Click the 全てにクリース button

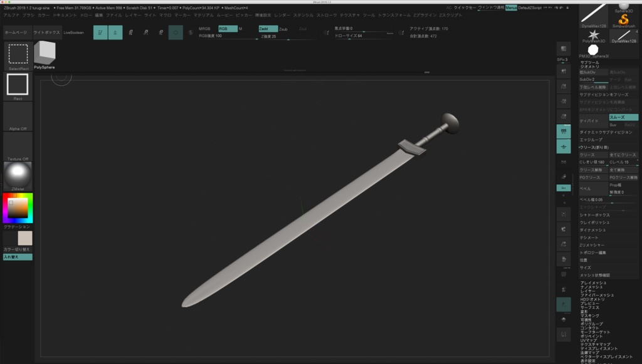[624, 155]
